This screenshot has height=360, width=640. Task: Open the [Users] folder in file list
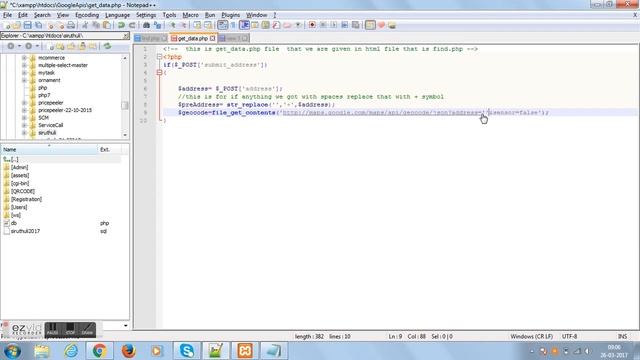coord(19,207)
